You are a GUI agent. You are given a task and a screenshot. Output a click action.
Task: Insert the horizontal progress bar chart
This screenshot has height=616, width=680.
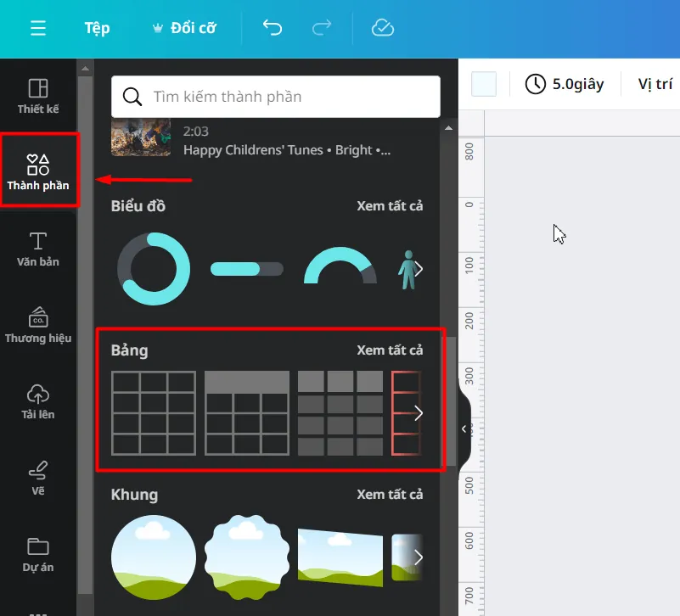(x=247, y=269)
